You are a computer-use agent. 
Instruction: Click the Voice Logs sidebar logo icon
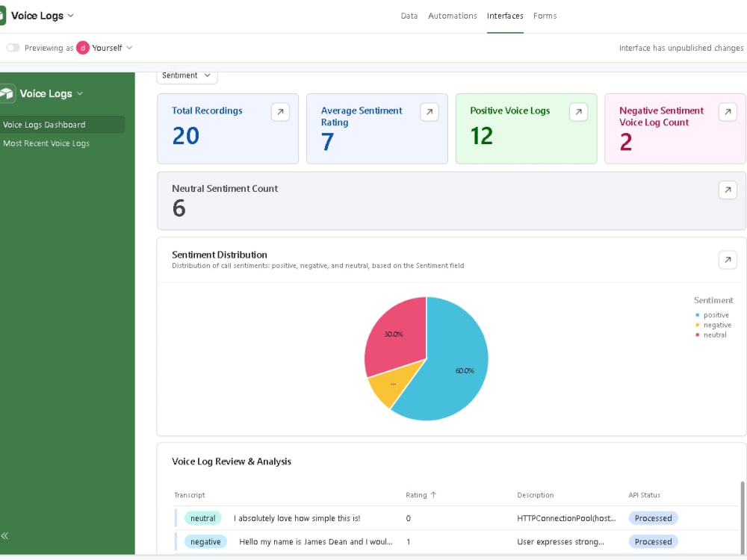7,93
